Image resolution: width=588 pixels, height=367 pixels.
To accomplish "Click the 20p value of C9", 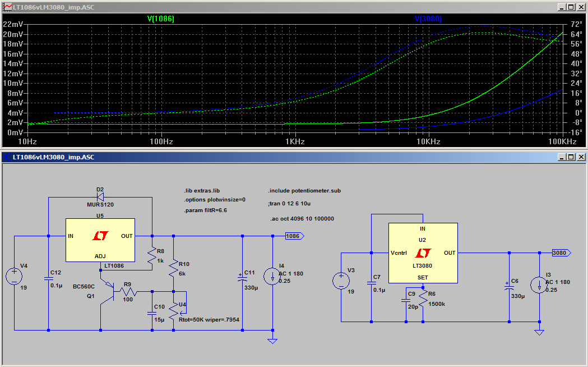I will click(x=413, y=306).
